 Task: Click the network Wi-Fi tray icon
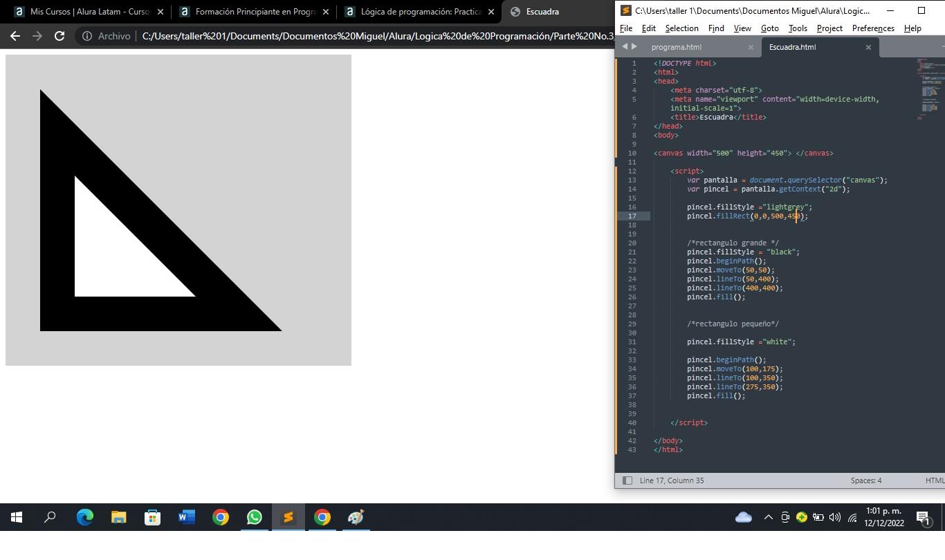click(x=852, y=517)
